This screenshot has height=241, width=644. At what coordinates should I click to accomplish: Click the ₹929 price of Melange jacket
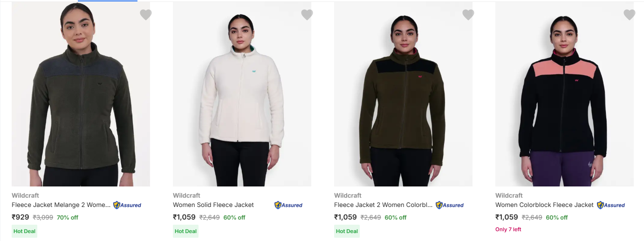pos(21,217)
